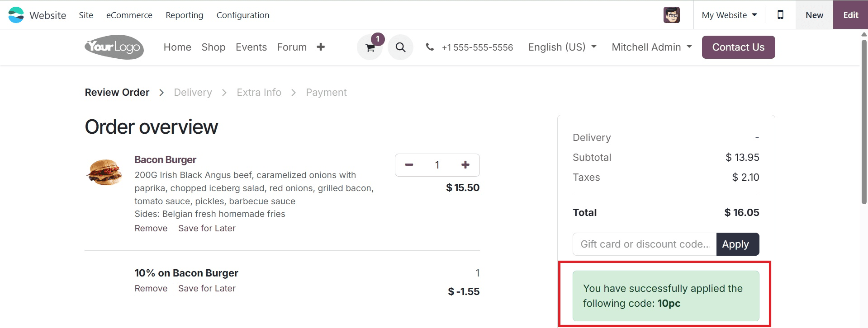
Task: Increase Bacon Burger quantity
Action: click(x=465, y=165)
